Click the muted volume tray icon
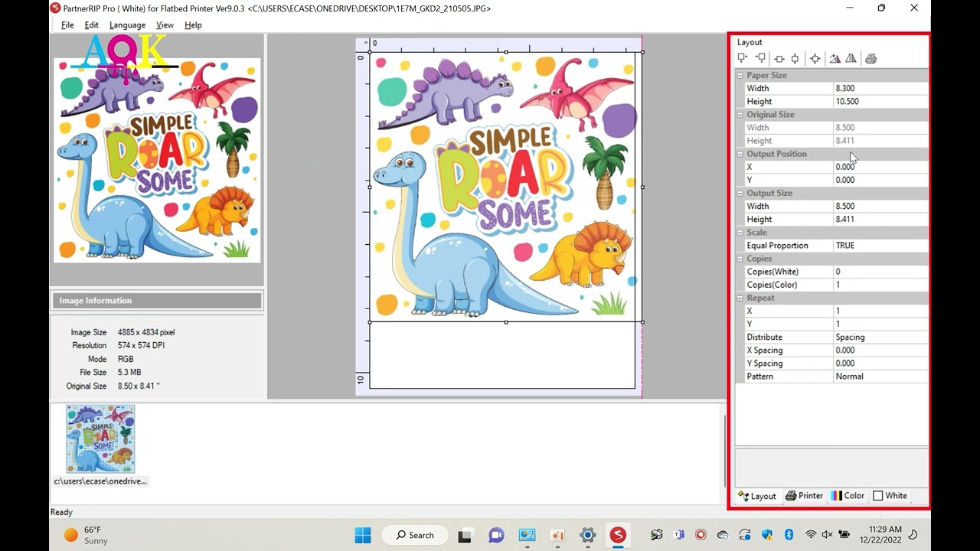Image resolution: width=980 pixels, height=551 pixels. click(x=827, y=535)
